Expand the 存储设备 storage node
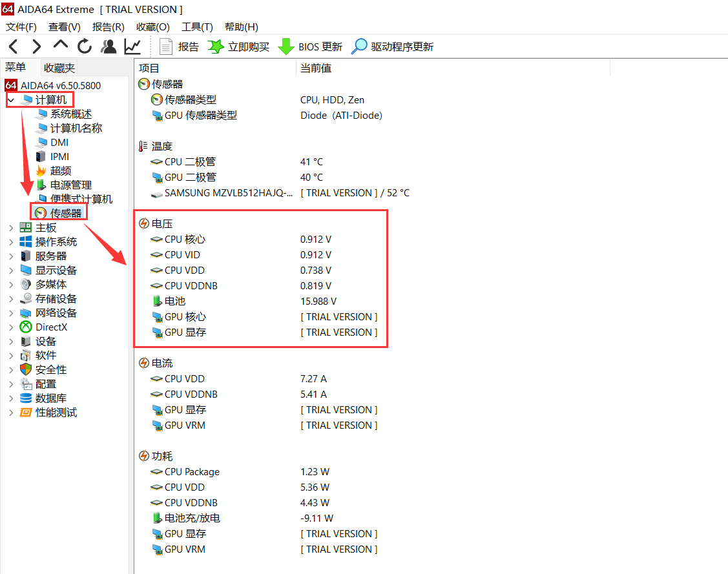728x574 pixels. (10, 298)
